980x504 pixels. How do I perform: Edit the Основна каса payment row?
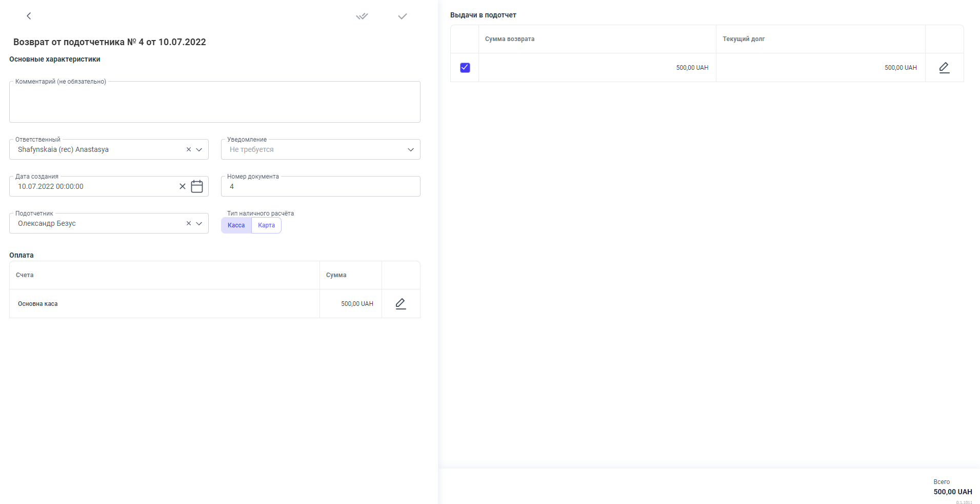[401, 304]
